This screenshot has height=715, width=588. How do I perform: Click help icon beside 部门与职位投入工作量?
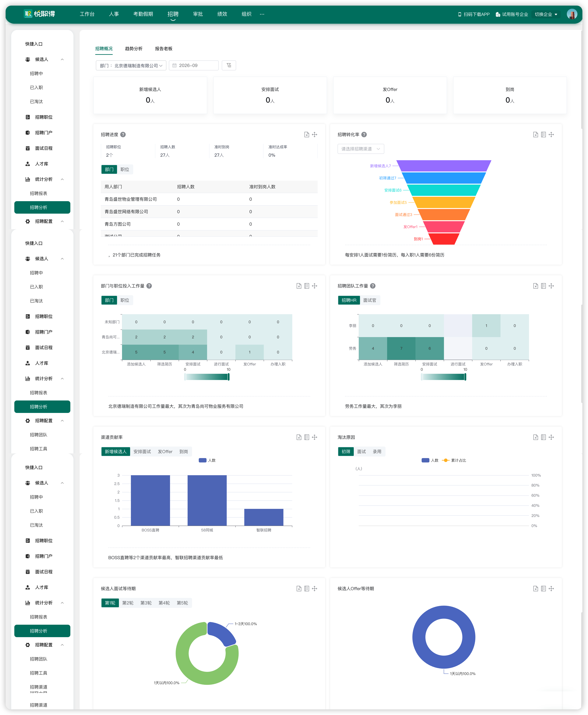[149, 286]
